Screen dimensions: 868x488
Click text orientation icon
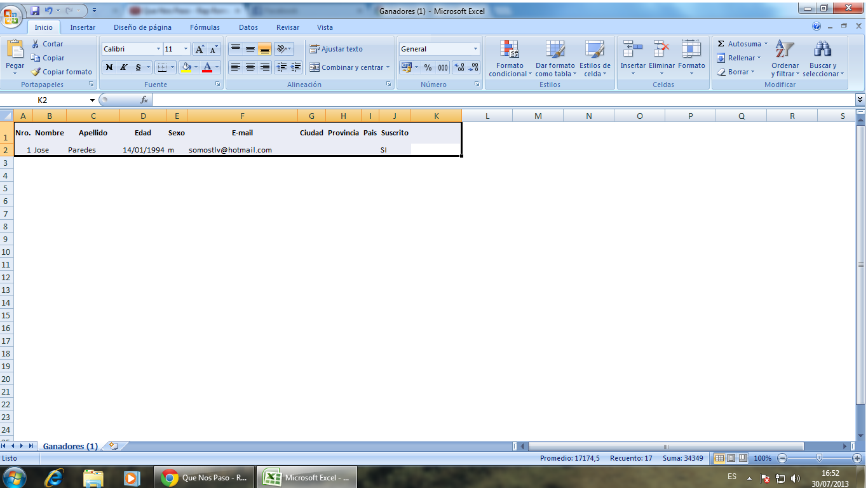281,49
